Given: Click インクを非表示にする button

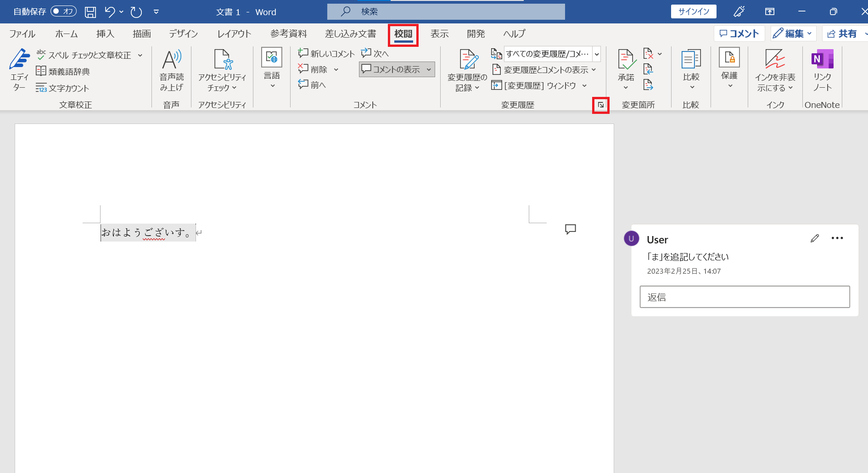Looking at the screenshot, I should [x=775, y=70].
